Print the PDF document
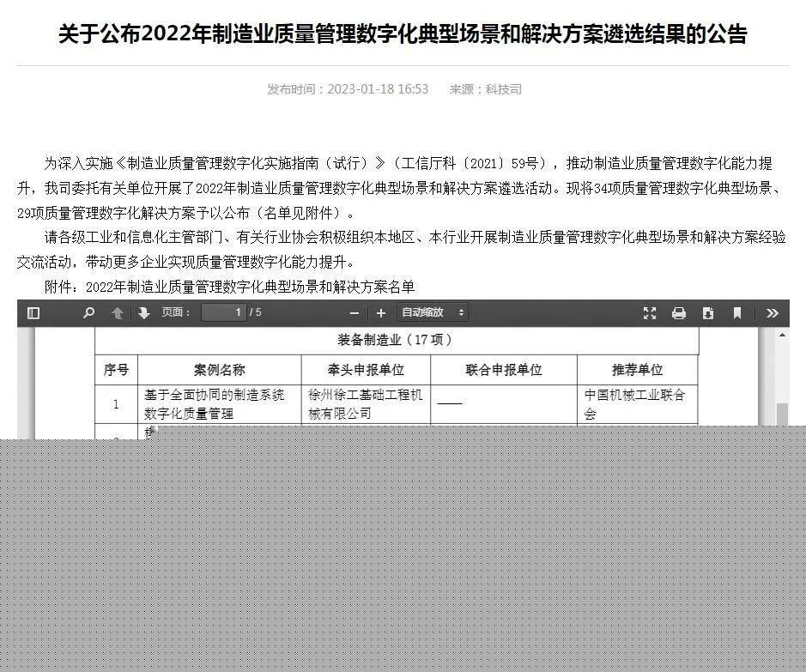This screenshot has height=672, width=806. tap(679, 313)
